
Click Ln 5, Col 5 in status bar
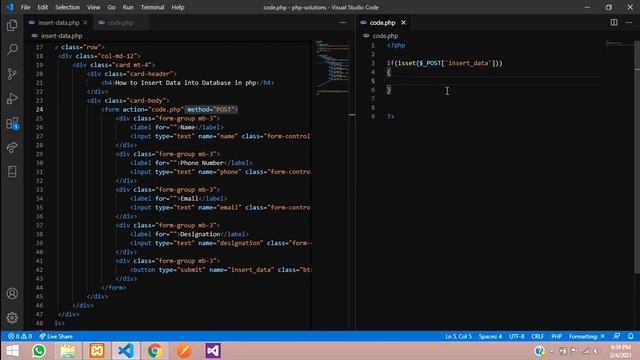click(x=458, y=336)
